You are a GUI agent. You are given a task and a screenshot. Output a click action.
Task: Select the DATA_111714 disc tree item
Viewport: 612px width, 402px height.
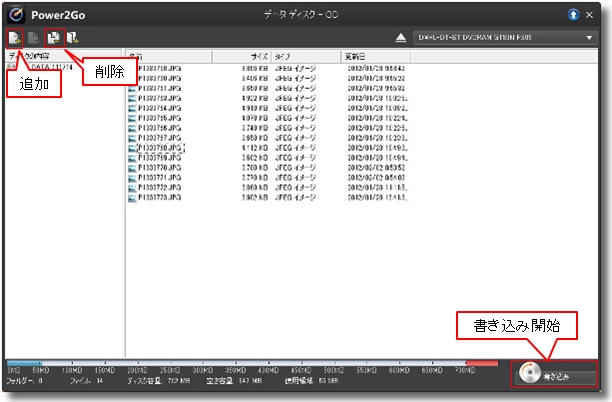(52, 67)
